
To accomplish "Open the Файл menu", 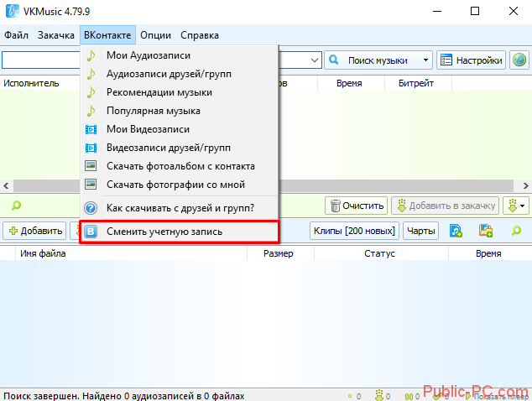I will (x=16, y=35).
